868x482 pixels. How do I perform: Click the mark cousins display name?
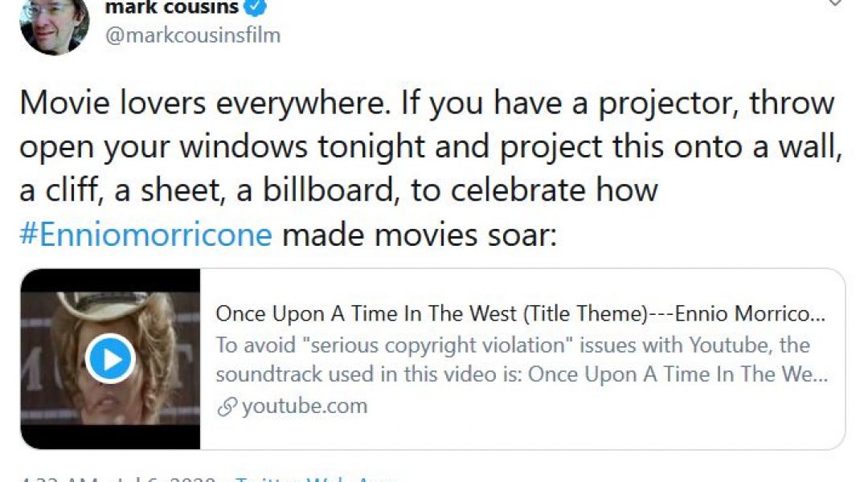[x=172, y=8]
